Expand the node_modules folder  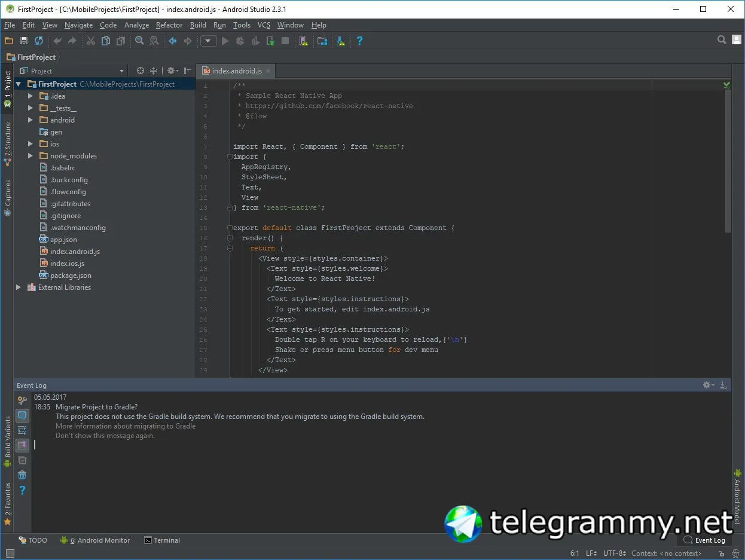click(x=30, y=156)
